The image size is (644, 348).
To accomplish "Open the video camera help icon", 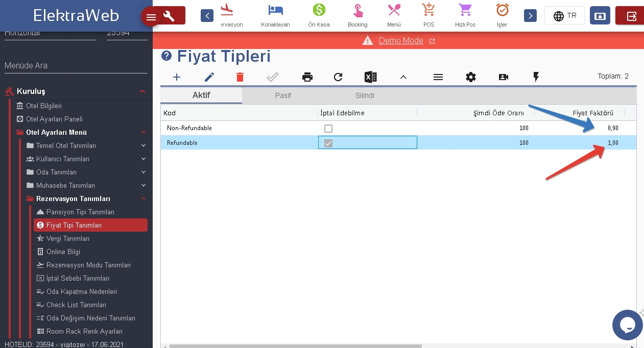I will 504,77.
